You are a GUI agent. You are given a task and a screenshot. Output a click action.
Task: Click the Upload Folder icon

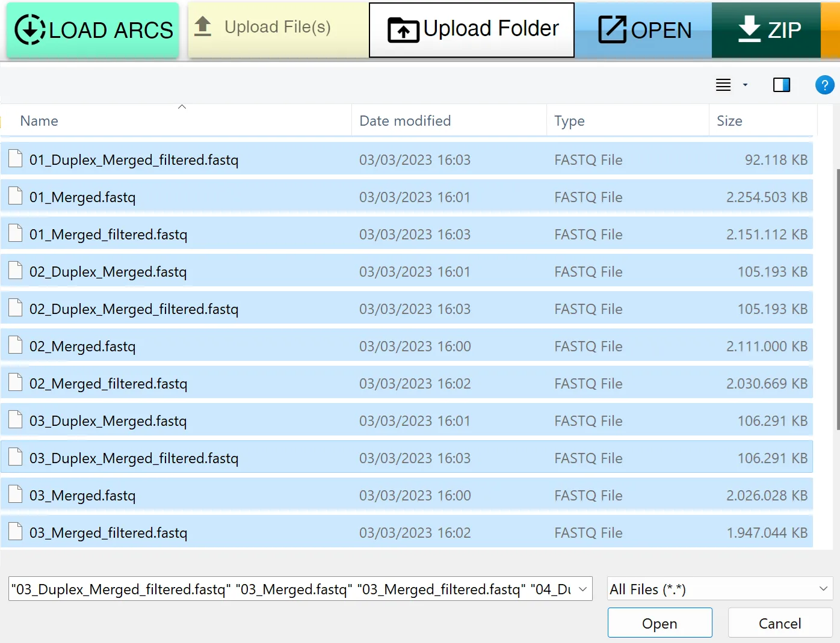[x=403, y=30]
